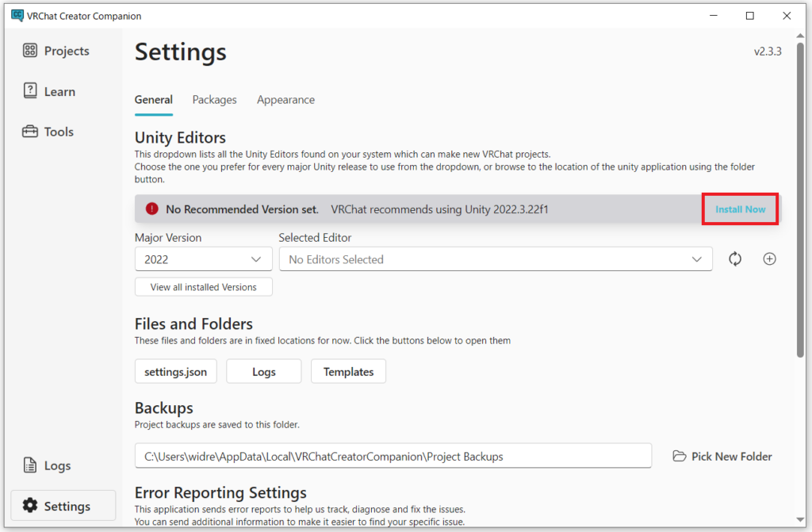812x532 pixels.
Task: Click the Settings page title
Action: (181, 52)
